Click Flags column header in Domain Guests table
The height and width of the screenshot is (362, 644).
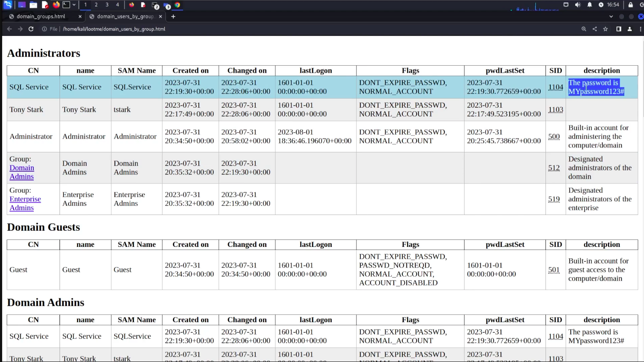coord(410,245)
